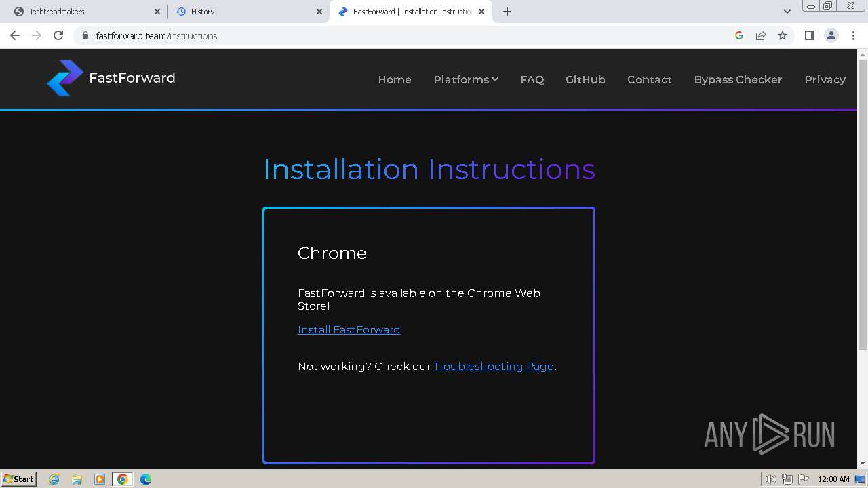Click the FastForward logo icon
868x488 pixels.
pyautogui.click(x=64, y=78)
